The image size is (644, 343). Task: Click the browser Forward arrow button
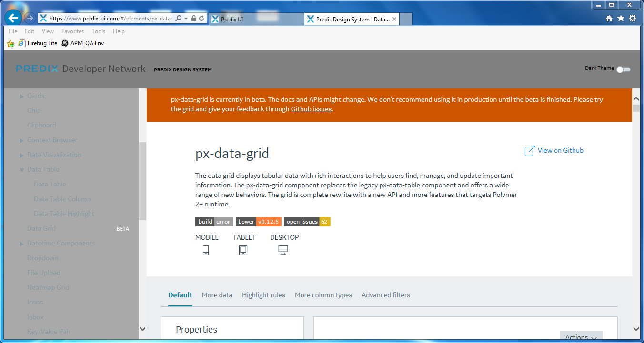(x=30, y=19)
